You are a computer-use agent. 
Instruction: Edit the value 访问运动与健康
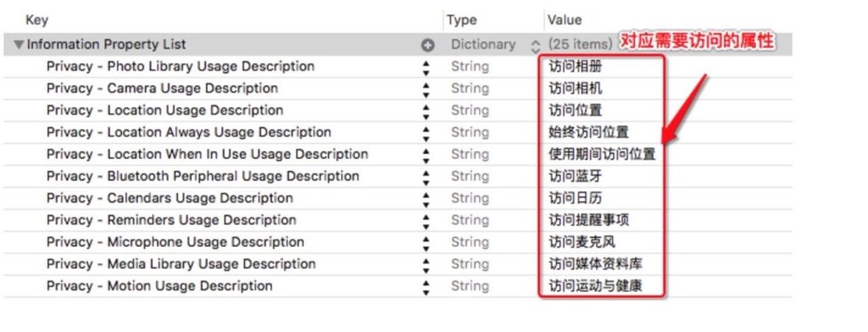point(595,286)
